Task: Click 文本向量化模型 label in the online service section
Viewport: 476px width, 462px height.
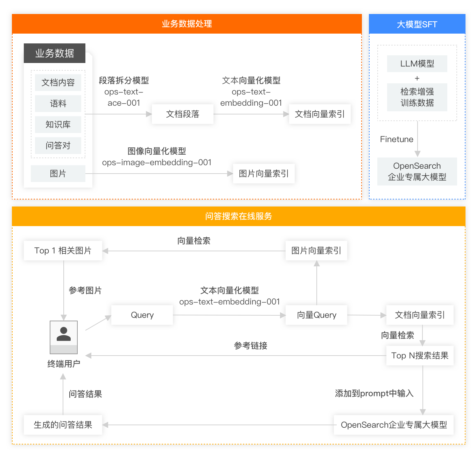Action: (230, 290)
